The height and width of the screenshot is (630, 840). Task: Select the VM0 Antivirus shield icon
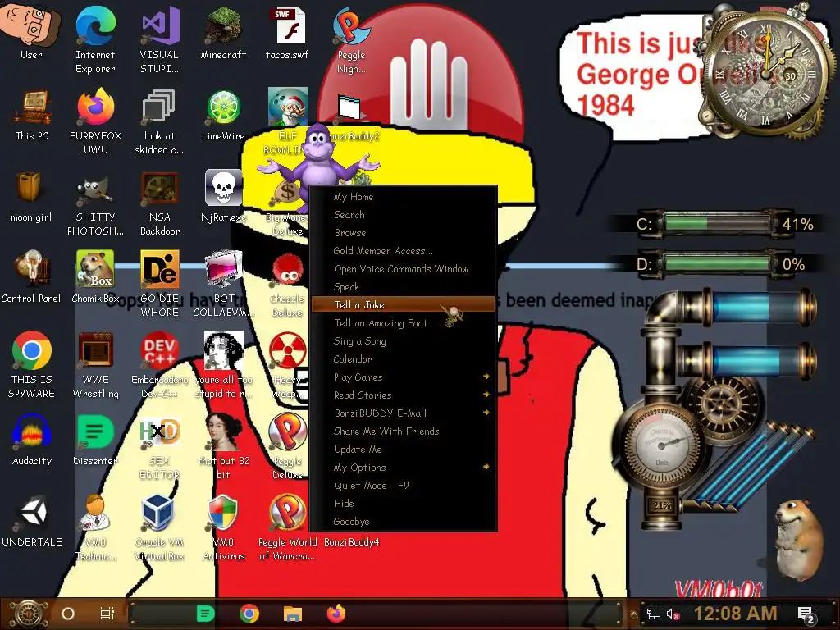(x=223, y=528)
